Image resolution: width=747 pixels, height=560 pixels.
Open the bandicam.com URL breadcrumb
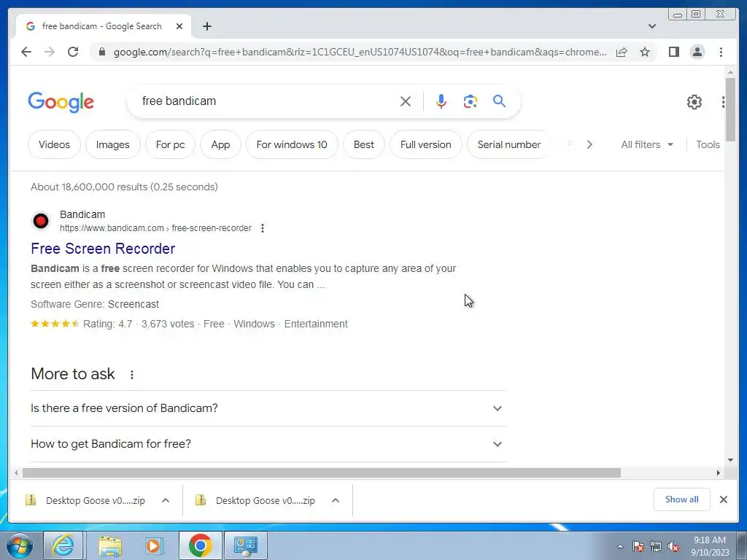tap(156, 228)
